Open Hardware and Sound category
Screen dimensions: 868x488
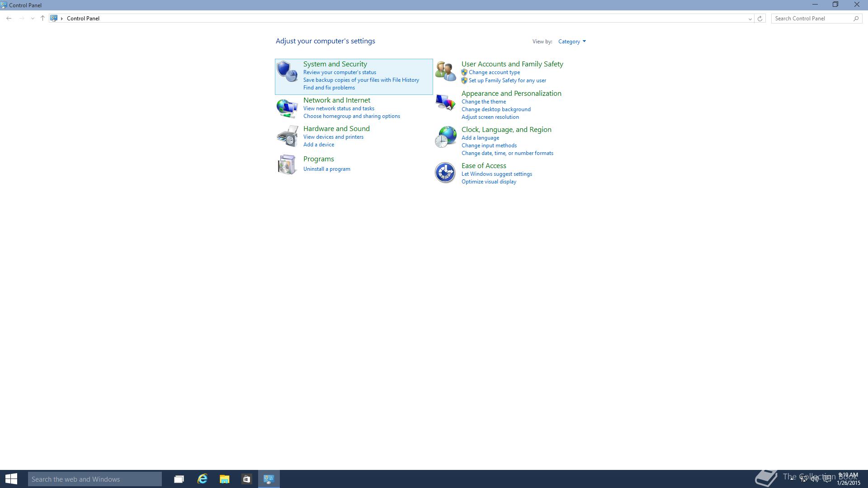click(336, 129)
